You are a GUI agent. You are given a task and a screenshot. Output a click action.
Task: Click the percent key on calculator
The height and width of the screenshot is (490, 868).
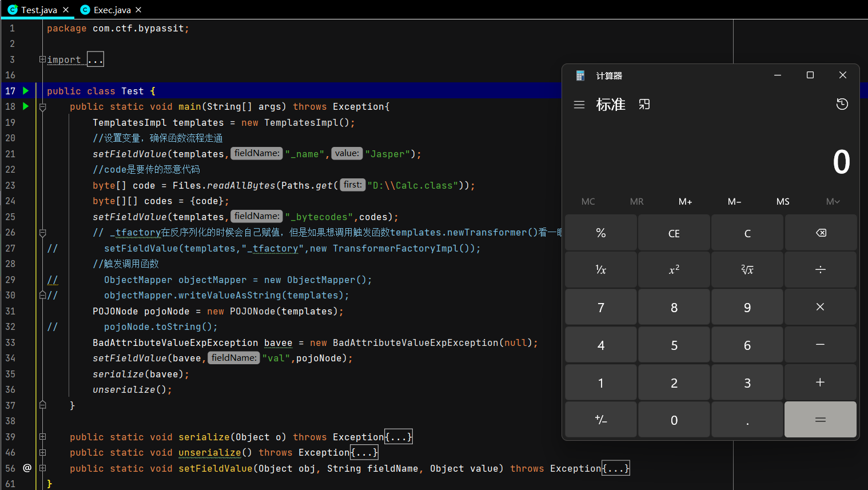click(601, 233)
